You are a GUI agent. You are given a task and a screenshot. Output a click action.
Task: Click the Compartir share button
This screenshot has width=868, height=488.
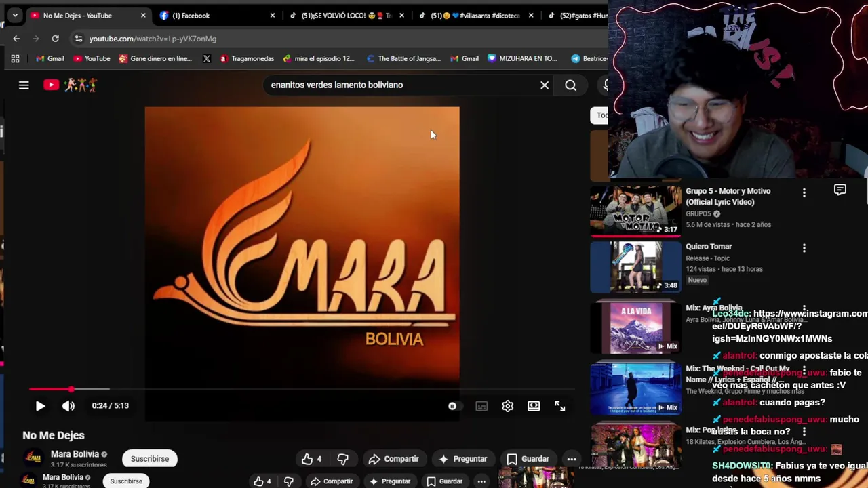[394, 459]
